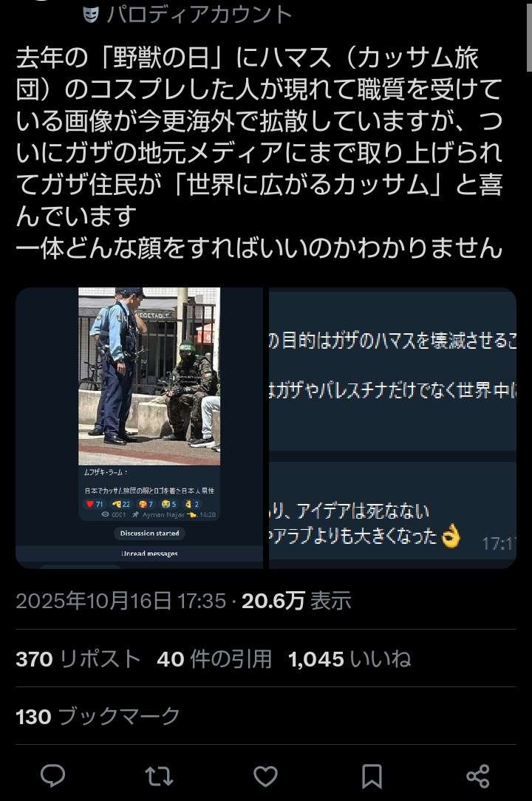View the 40 quotes list

(214, 659)
